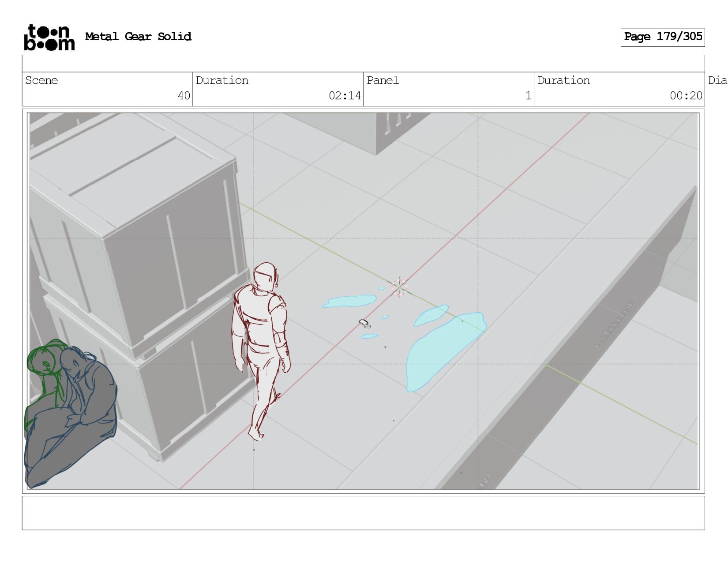
Task: Click the scene number value "40"
Action: (184, 96)
